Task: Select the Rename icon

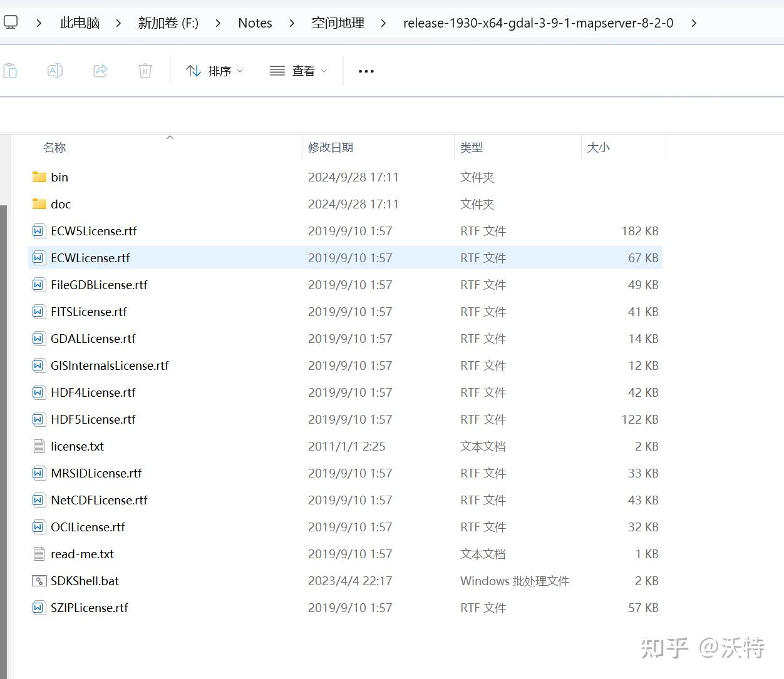Action: click(x=54, y=71)
